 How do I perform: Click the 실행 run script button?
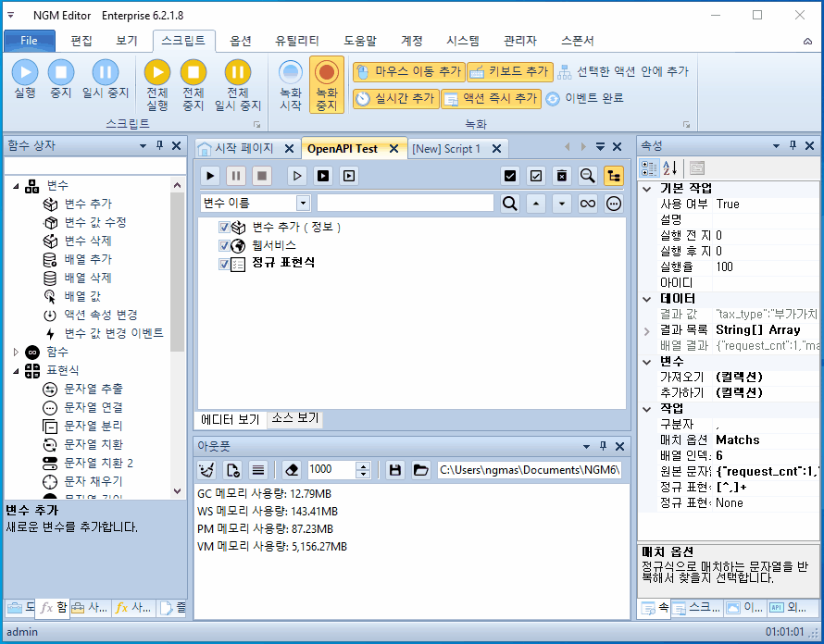tap(25, 79)
